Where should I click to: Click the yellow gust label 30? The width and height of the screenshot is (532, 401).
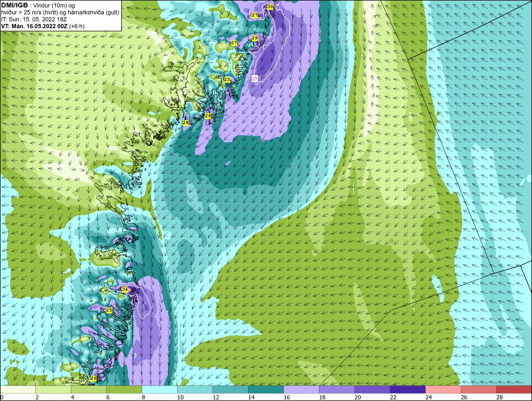(x=270, y=6)
